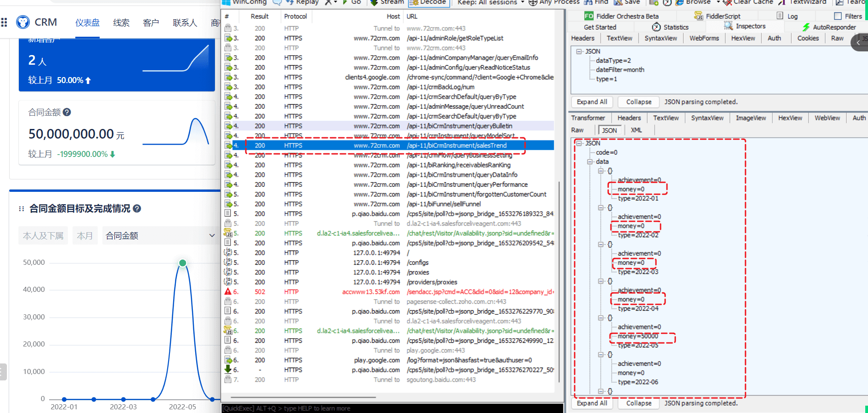Collapse the {} node containing type=2022-06
868x413 pixels.
[601, 354]
